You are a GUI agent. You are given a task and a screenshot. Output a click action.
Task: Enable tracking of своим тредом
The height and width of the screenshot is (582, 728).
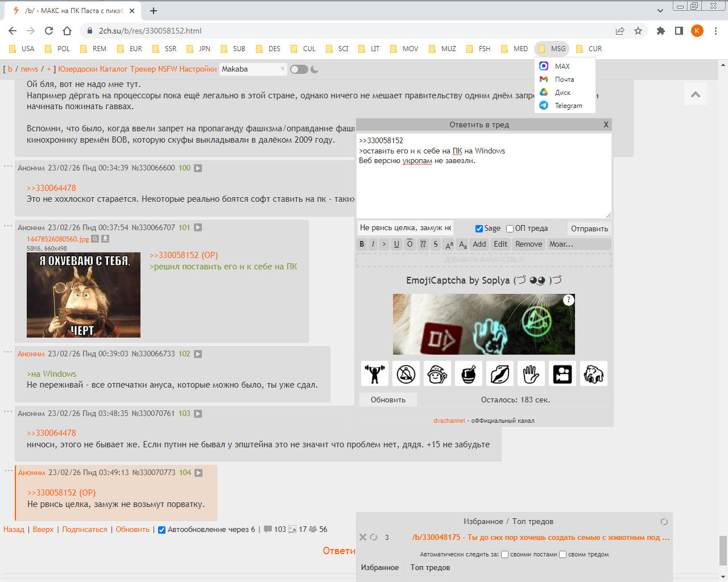(x=562, y=555)
